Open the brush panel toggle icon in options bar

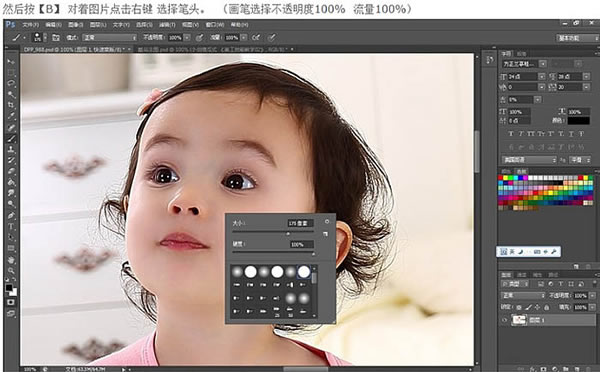(x=56, y=38)
